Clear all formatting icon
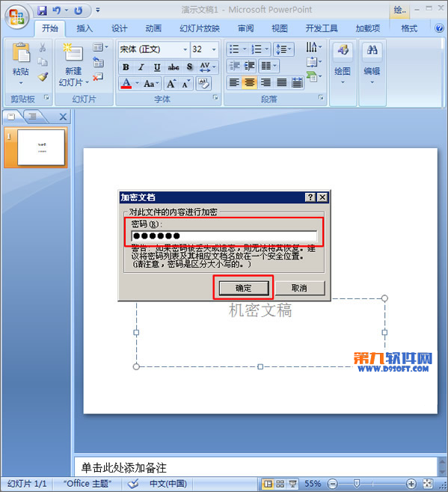This screenshot has height=492, width=448. point(203,84)
